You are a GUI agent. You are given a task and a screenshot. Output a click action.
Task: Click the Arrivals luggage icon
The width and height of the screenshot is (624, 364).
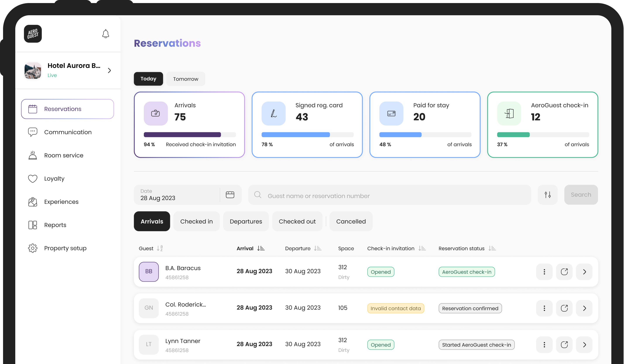coord(156,113)
